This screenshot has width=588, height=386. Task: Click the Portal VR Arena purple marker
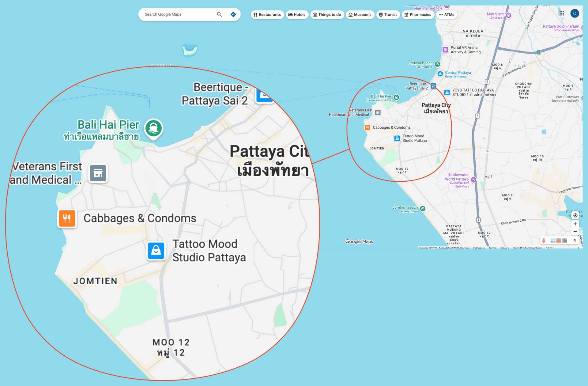(445, 50)
